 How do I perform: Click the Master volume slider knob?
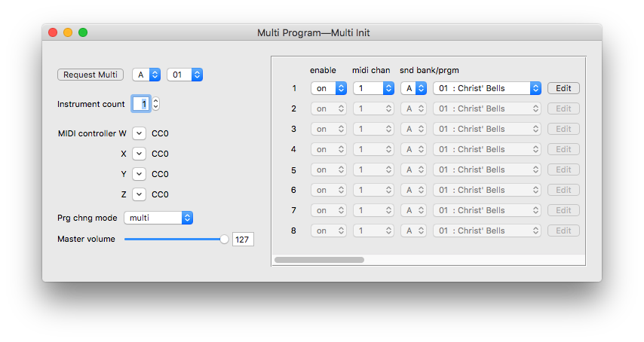point(224,240)
